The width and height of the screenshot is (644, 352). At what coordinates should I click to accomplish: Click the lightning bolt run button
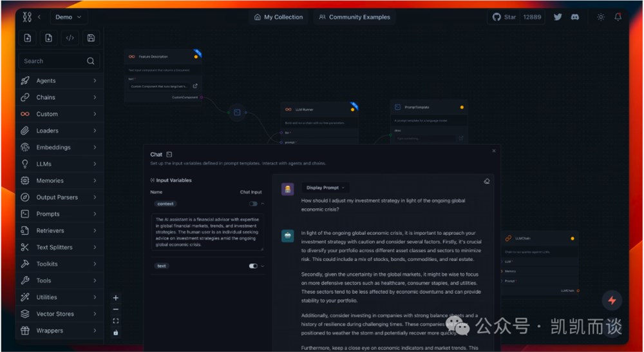(x=612, y=300)
